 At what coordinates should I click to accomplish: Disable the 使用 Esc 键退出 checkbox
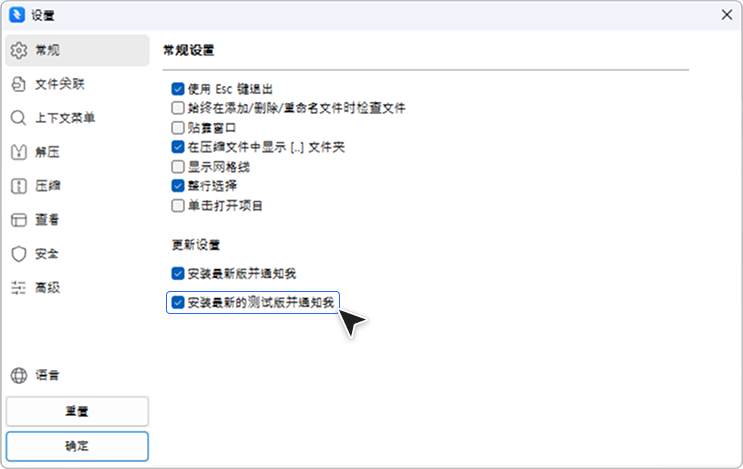coord(178,88)
